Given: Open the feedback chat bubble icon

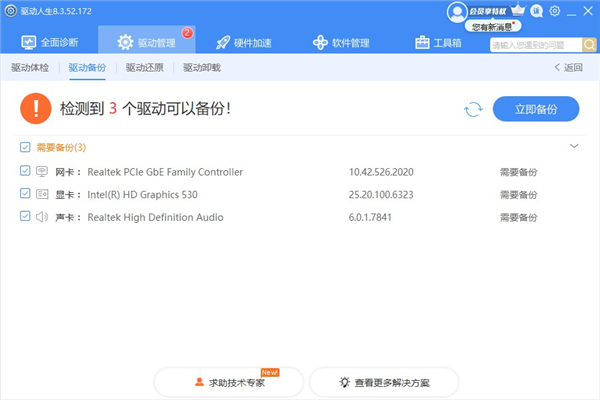Looking at the screenshot, I should (536, 11).
